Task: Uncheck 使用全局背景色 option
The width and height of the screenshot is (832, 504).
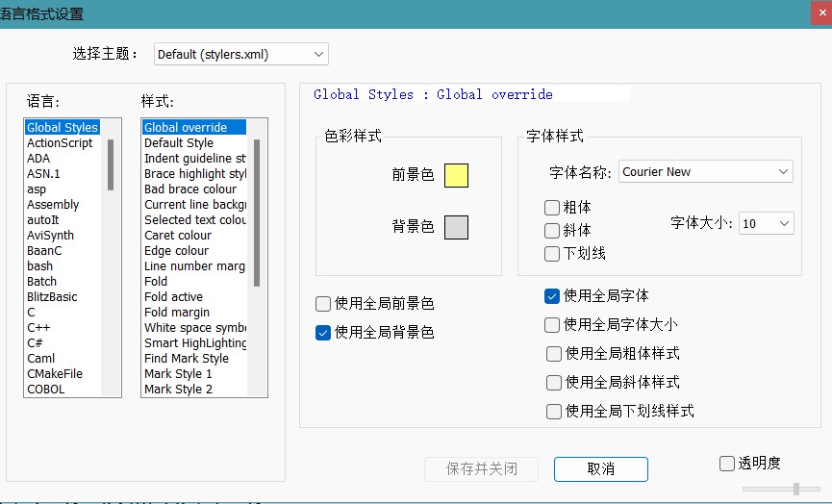Action: pyautogui.click(x=323, y=333)
